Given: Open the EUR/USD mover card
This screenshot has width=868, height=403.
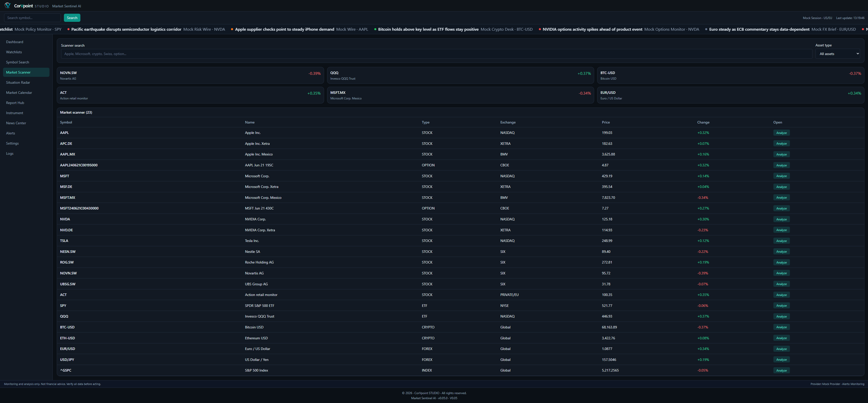Looking at the screenshot, I should [x=731, y=95].
